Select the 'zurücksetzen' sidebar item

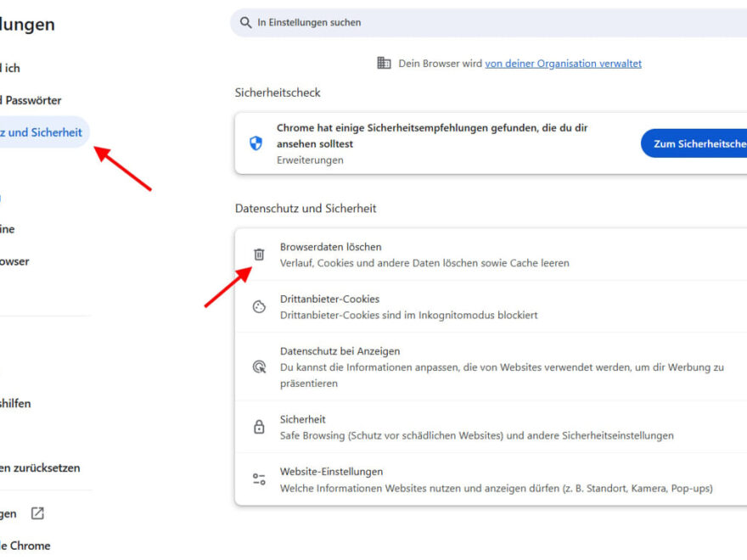pyautogui.click(x=40, y=468)
